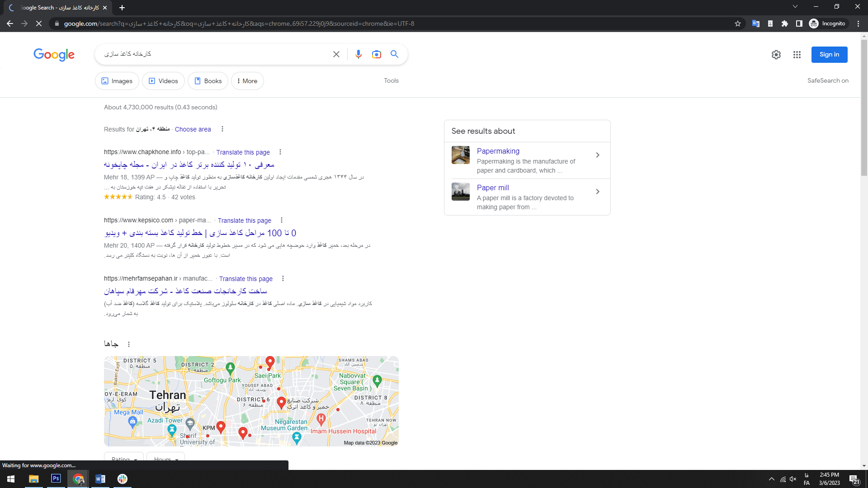The width and height of the screenshot is (868, 488).
Task: Clear the search box text
Action: click(336, 54)
